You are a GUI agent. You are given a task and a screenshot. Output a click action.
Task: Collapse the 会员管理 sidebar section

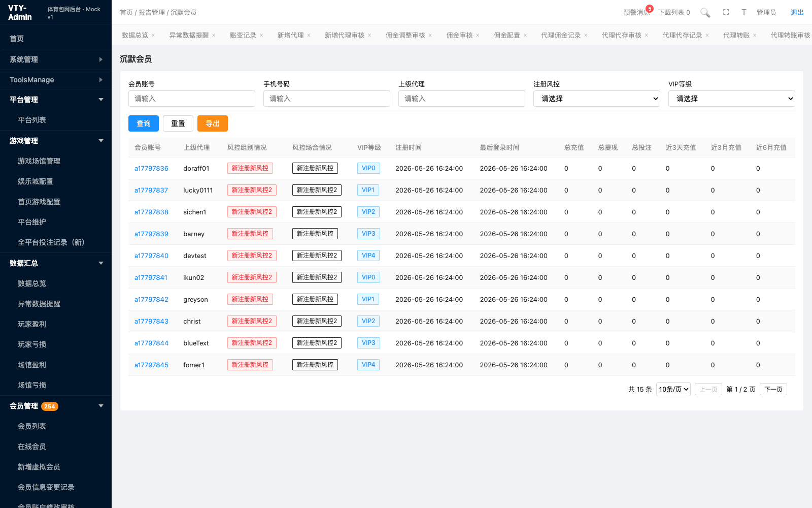[x=56, y=406]
